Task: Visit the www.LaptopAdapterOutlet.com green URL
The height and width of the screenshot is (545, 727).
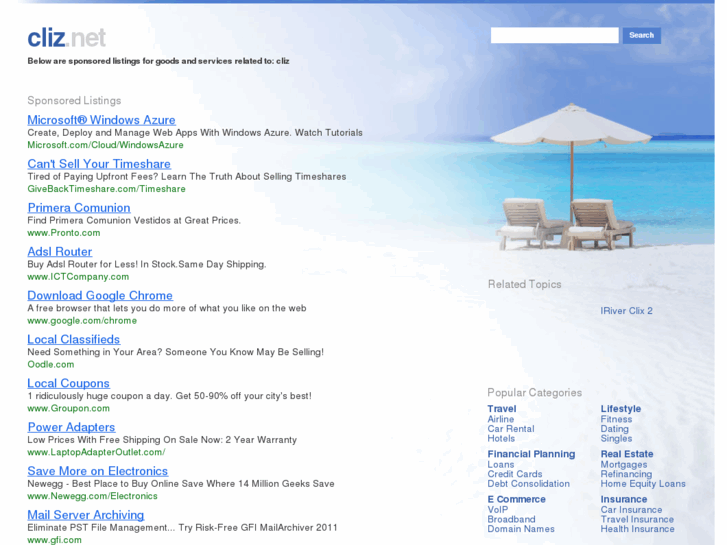Action: pos(96,452)
